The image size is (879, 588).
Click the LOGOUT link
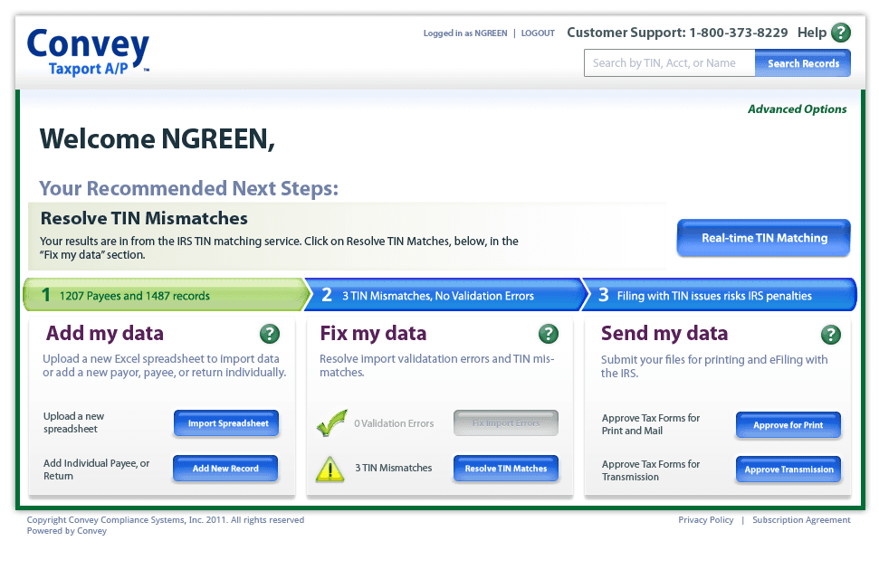tap(538, 33)
